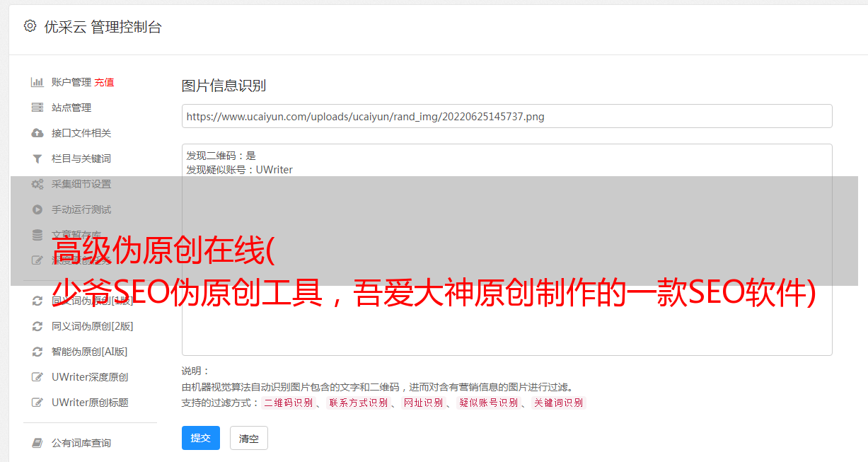This screenshot has width=868, height=462.
Task: Click the 说明： label
Action: point(196,371)
